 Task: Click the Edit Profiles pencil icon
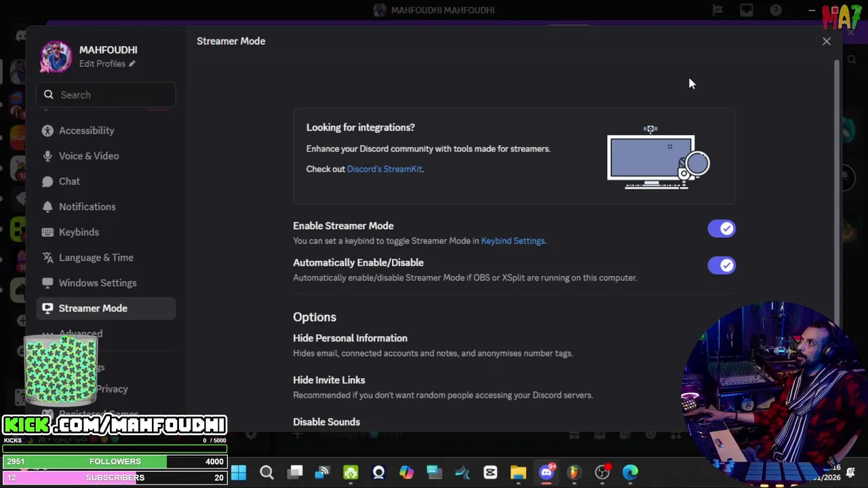click(x=132, y=64)
